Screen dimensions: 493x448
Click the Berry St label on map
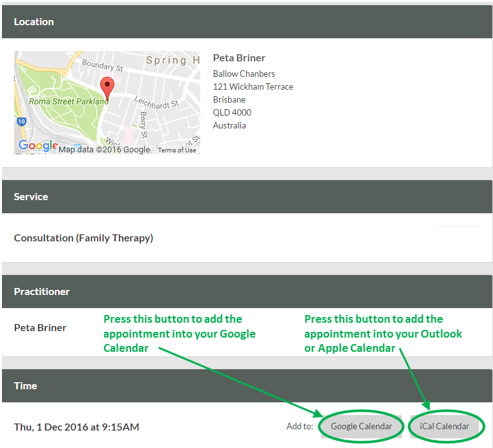point(143,125)
